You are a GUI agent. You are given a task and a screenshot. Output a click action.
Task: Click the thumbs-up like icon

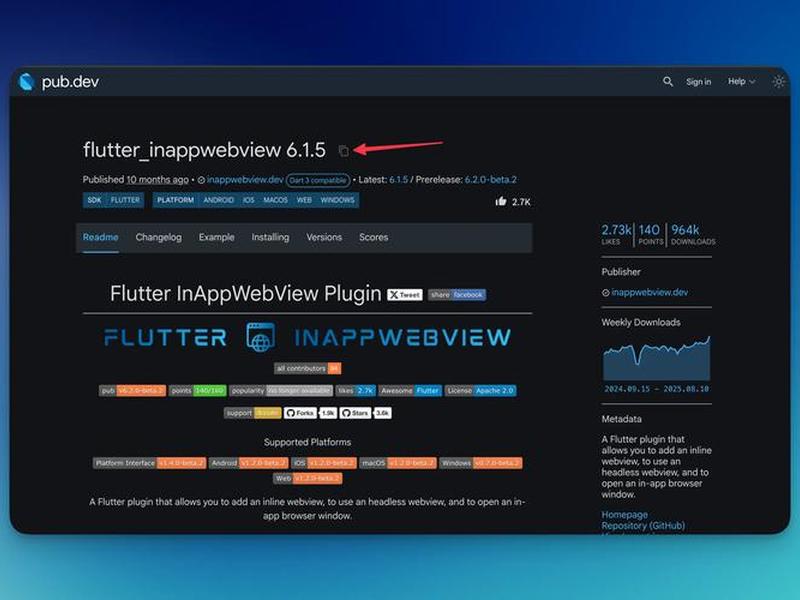click(501, 201)
